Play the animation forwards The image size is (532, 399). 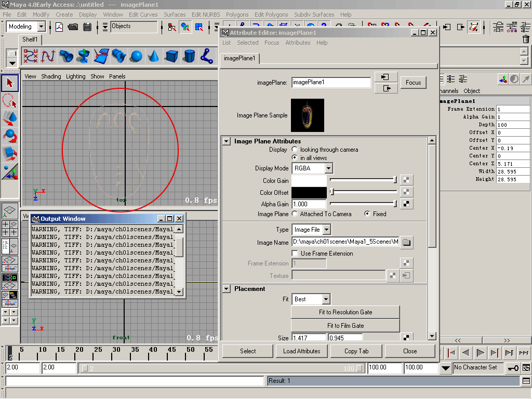pyautogui.click(x=480, y=353)
